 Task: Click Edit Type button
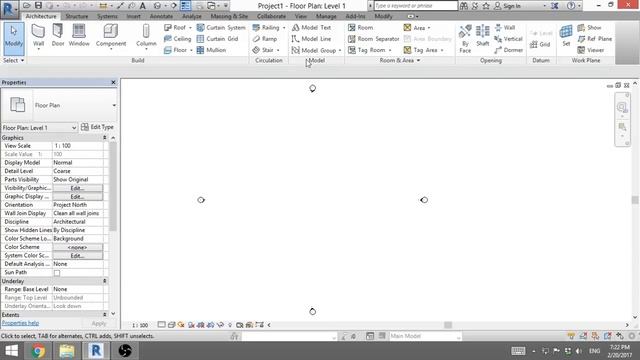coord(97,127)
